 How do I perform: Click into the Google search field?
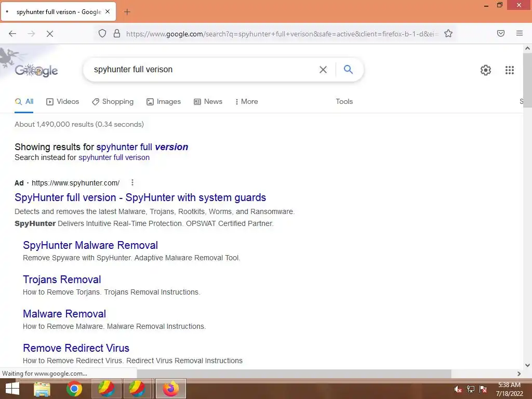204,70
